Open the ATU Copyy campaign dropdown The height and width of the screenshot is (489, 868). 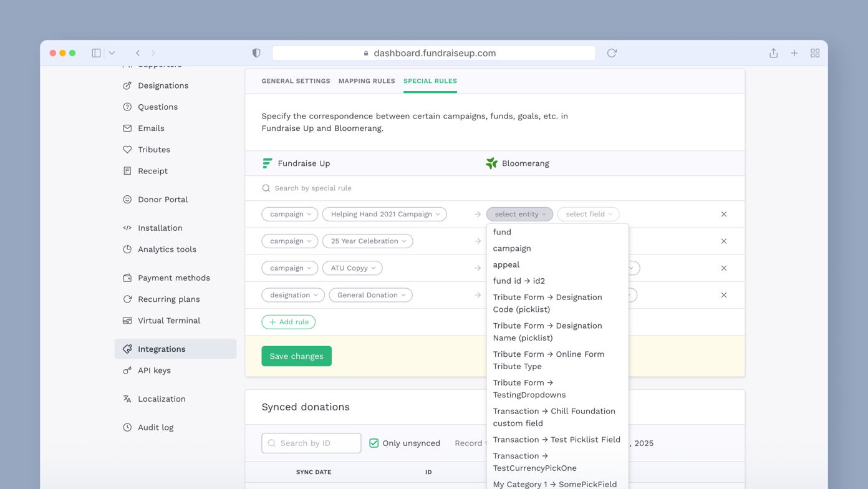[352, 268]
